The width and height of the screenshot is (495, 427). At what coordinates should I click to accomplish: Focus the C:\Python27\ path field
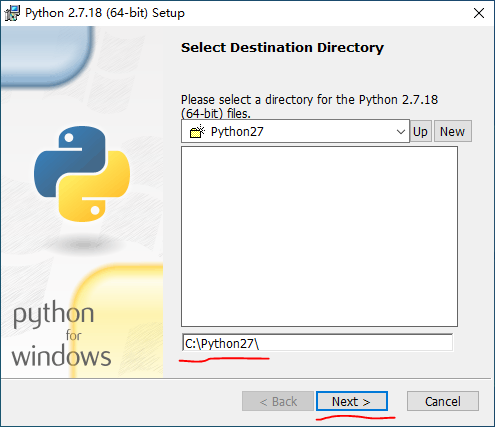[317, 343]
